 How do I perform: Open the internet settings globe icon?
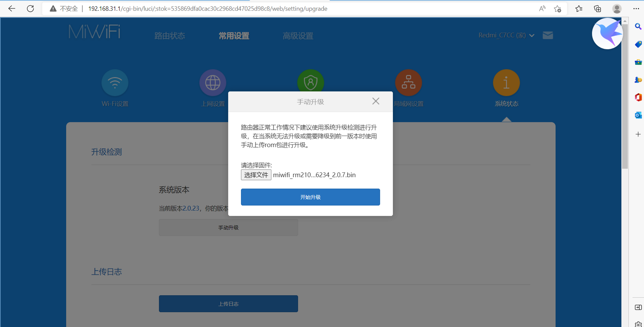[x=213, y=83]
